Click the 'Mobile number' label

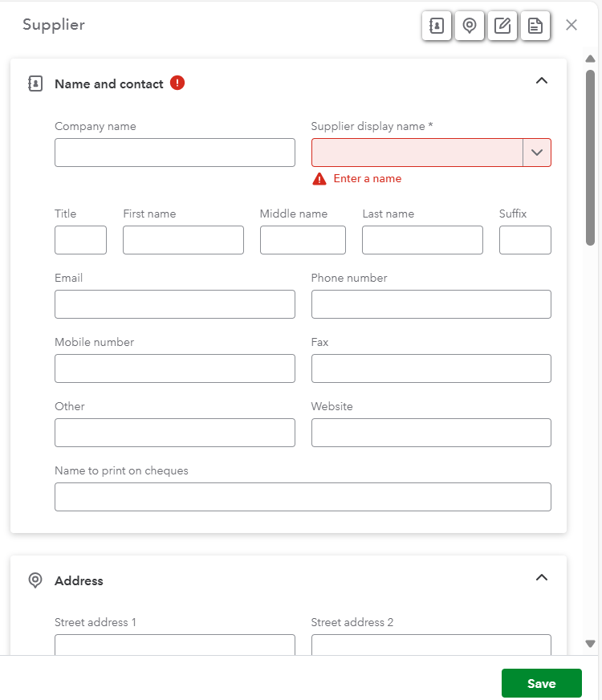(95, 342)
